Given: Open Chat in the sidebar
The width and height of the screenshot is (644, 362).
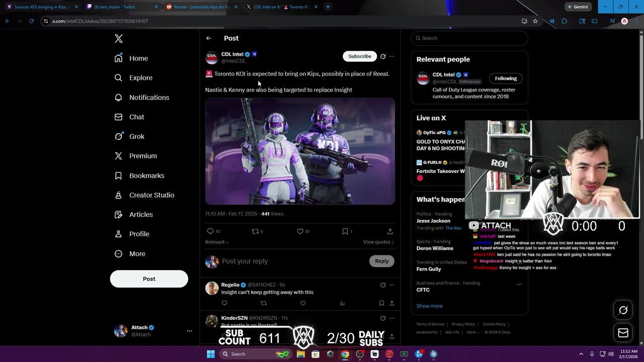Looking at the screenshot, I should coord(129,117).
